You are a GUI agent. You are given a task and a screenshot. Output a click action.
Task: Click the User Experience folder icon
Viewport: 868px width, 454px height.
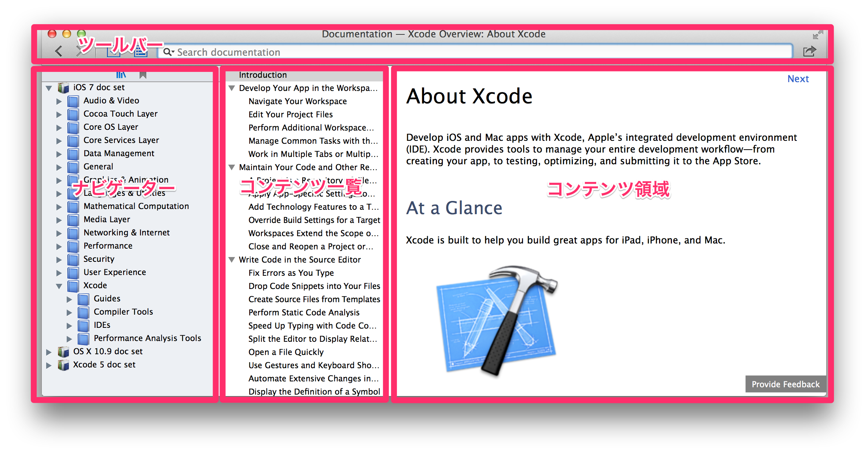tap(73, 272)
